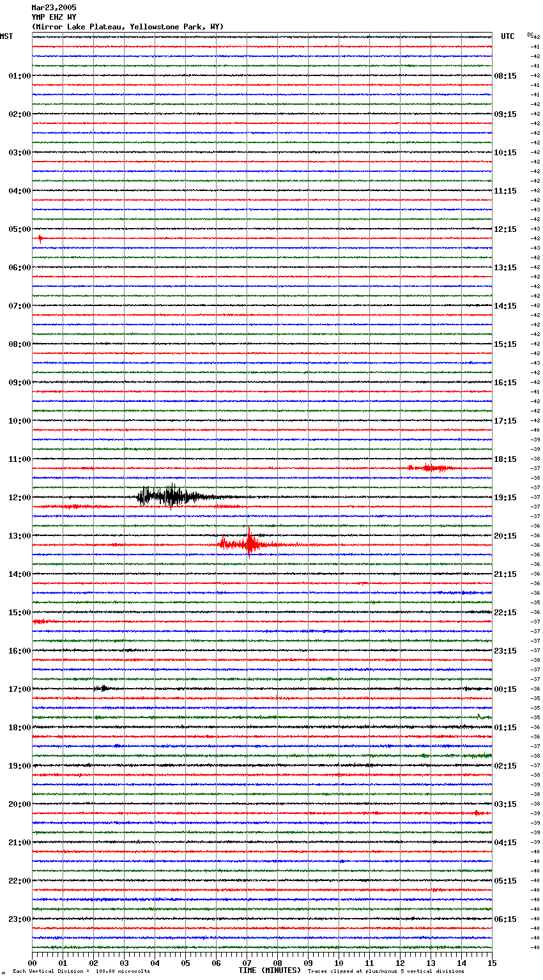Image resolution: width=543 pixels, height=980 pixels.
Task: Select the 07:00 MST time label
Action: 20,306
